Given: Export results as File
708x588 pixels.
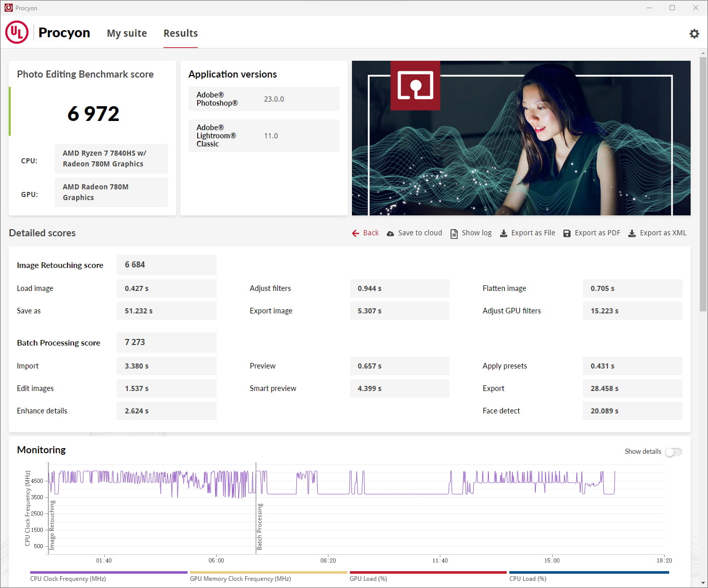Looking at the screenshot, I should (x=527, y=233).
